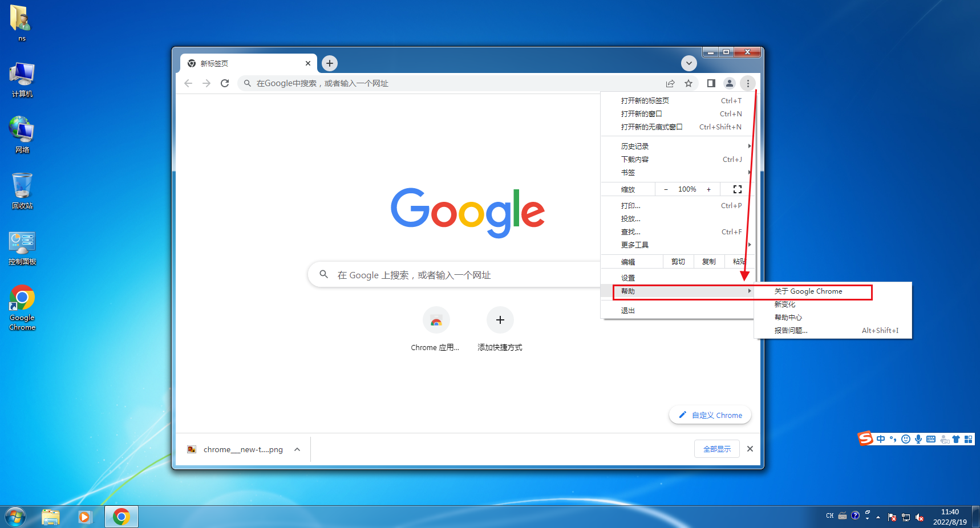The height and width of the screenshot is (528, 980).
Task: Increase zoom with plus button
Action: tap(709, 189)
